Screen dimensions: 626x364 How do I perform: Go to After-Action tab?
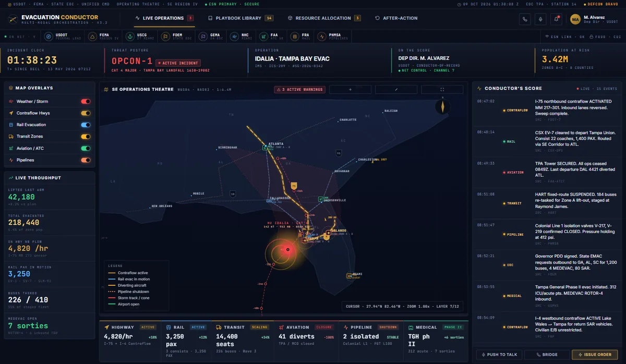click(x=396, y=18)
